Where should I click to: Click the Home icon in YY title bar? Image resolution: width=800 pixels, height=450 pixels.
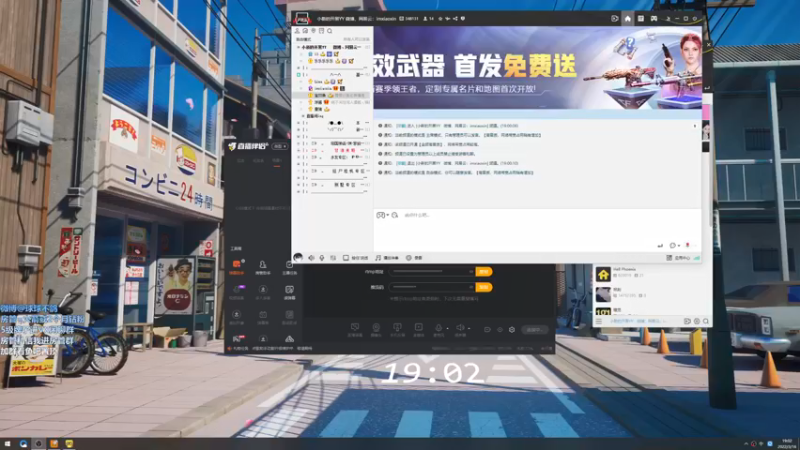(628, 18)
